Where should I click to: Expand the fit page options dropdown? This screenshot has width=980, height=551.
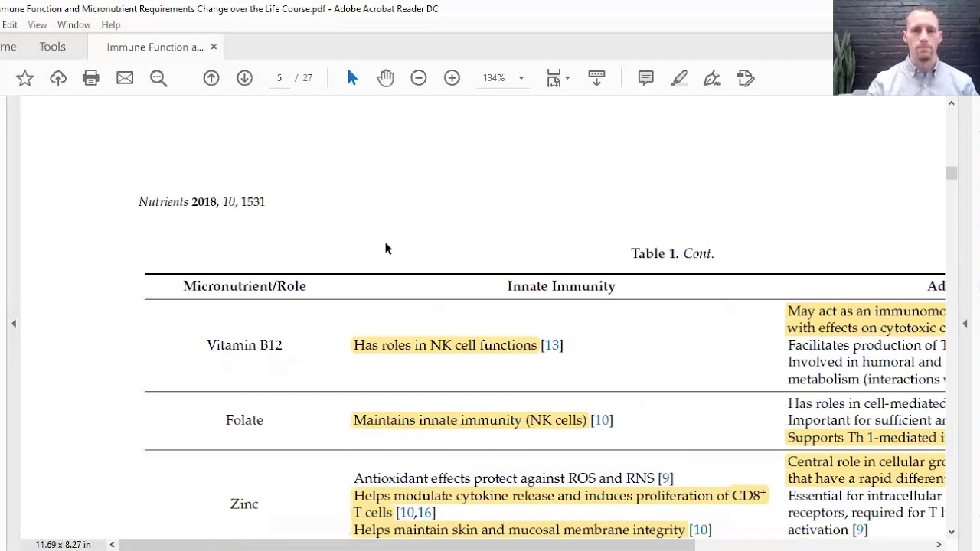(x=567, y=78)
